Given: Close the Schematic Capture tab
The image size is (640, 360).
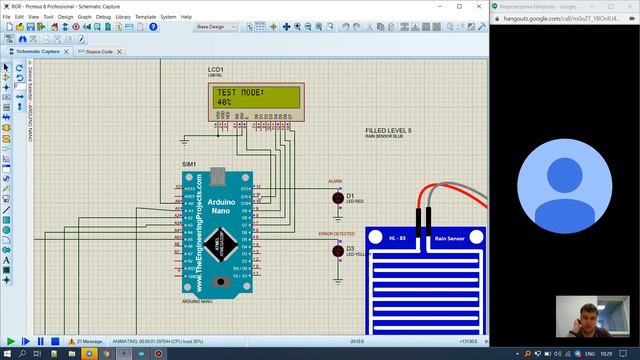Looking at the screenshot, I should pos(67,52).
